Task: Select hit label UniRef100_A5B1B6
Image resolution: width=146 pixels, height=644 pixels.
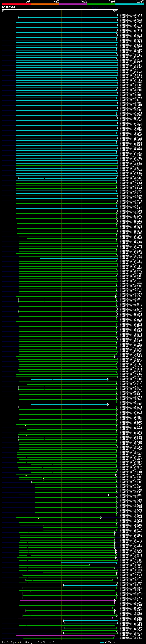Action: click(131, 95)
